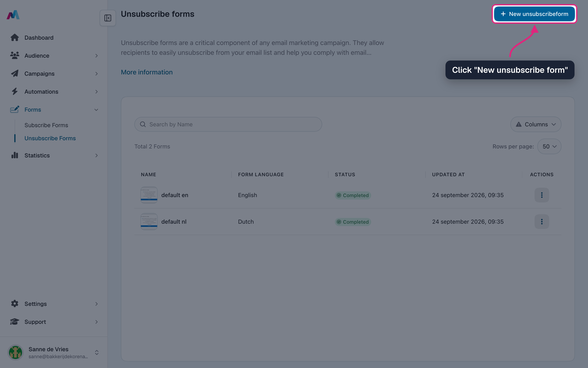The height and width of the screenshot is (368, 588).
Task: Open actions menu for default nl
Action: coord(542,221)
